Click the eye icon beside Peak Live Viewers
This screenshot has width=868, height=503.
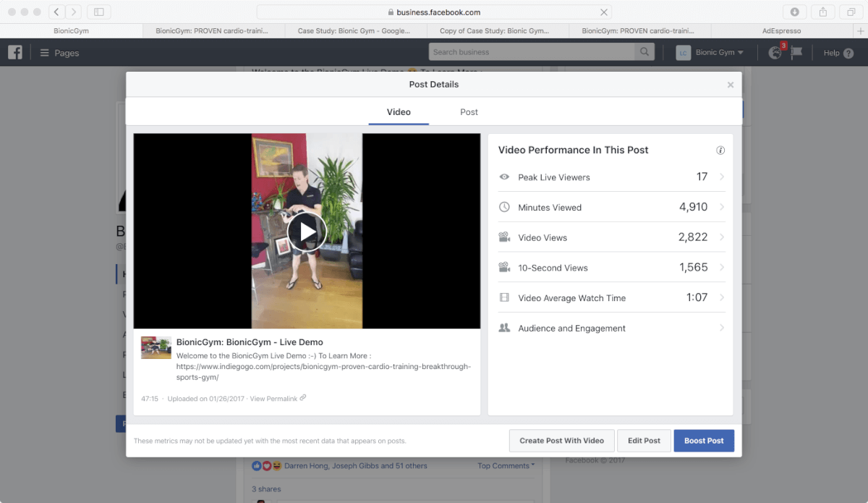(504, 177)
